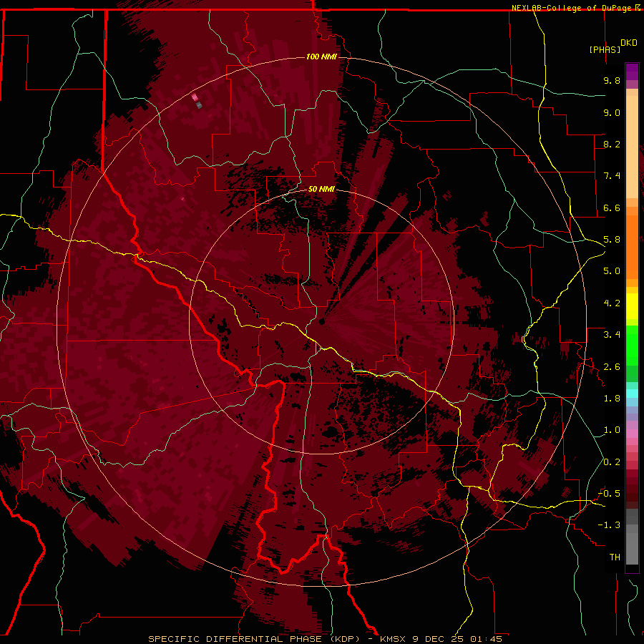Click the -1.3 value on the color scale
This screenshot has height=644, width=644.
[x=609, y=525]
